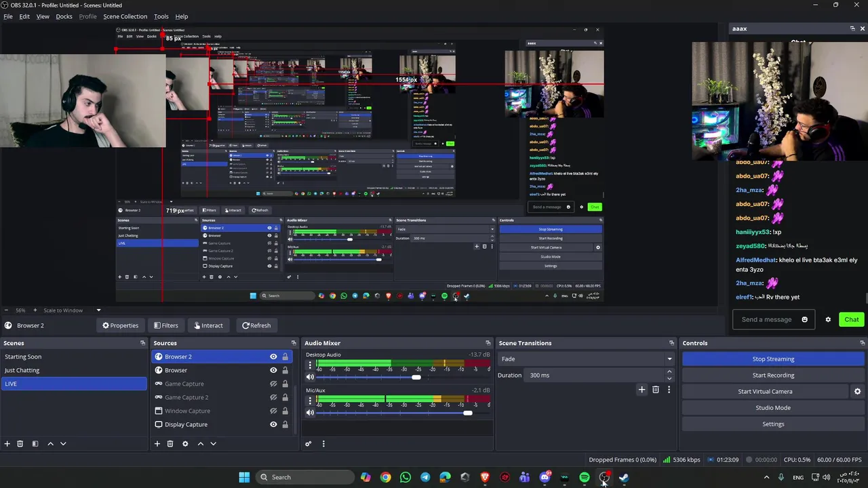Open scene filters icon in the Scenes toolbar
Viewport: 868px width, 488px height.
(35, 443)
